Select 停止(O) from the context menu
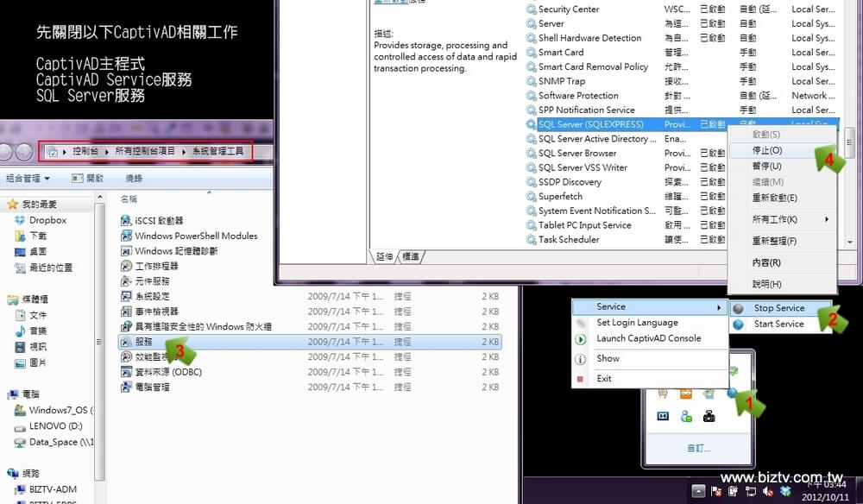863x504 pixels. [x=766, y=150]
